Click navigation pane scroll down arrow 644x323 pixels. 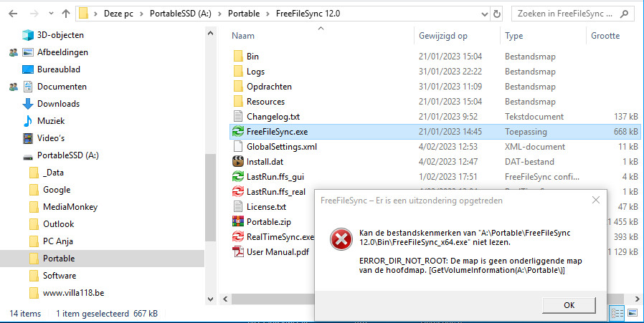click(210, 299)
